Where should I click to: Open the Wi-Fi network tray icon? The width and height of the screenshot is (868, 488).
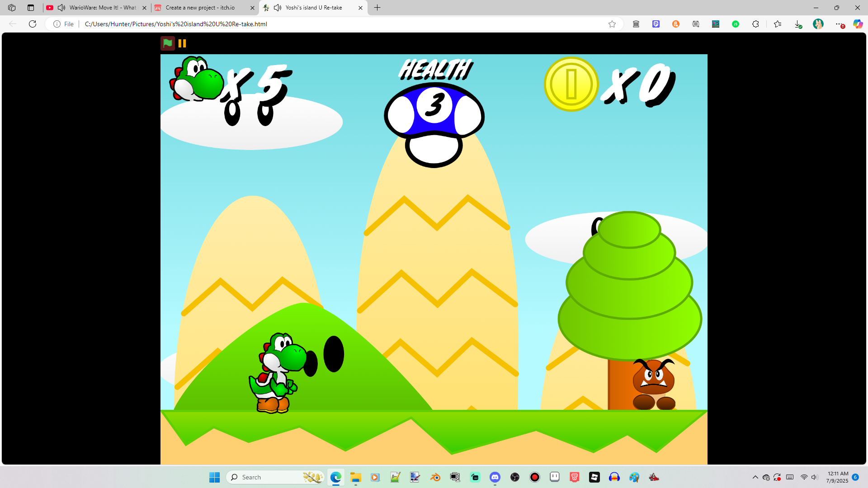[804, 477]
